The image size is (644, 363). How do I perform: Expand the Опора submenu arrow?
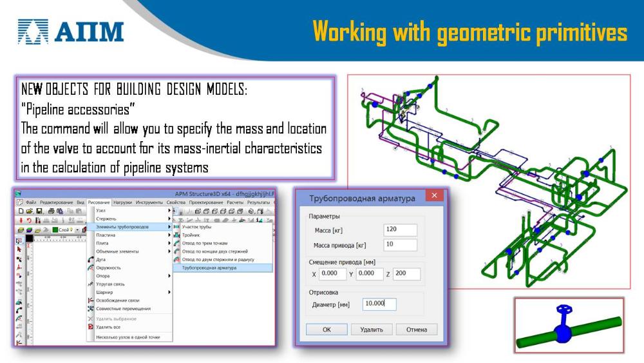169,276
